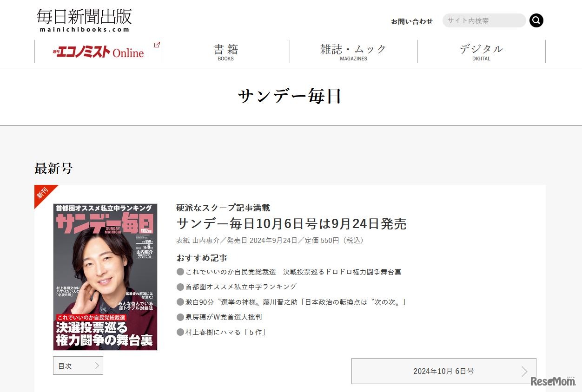Viewport: 582px width, 392px height.
Task: Open the external-link icon beside エコノミスト Online
Action: pyautogui.click(x=157, y=45)
